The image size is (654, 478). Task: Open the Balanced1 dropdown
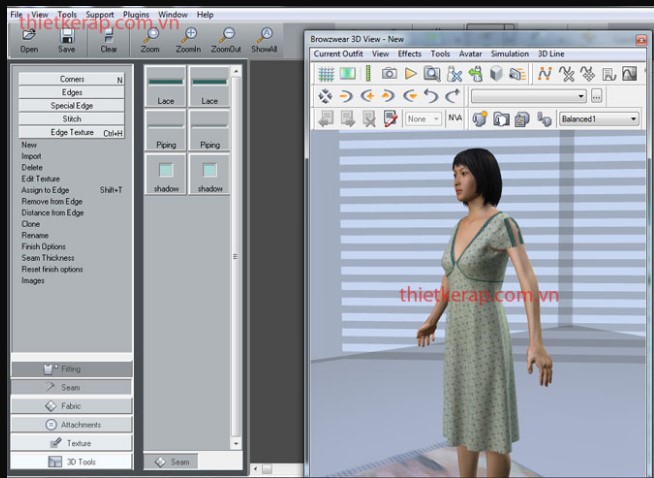pos(599,119)
